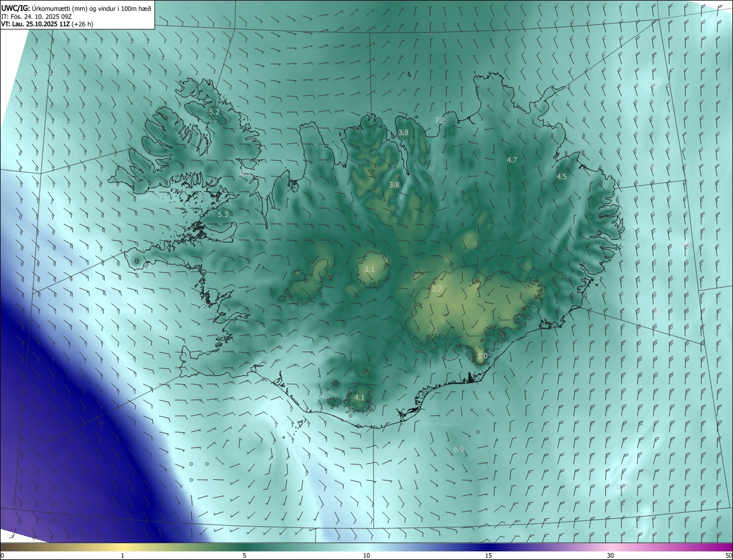Click the '15' tick label on color scale

point(488,556)
